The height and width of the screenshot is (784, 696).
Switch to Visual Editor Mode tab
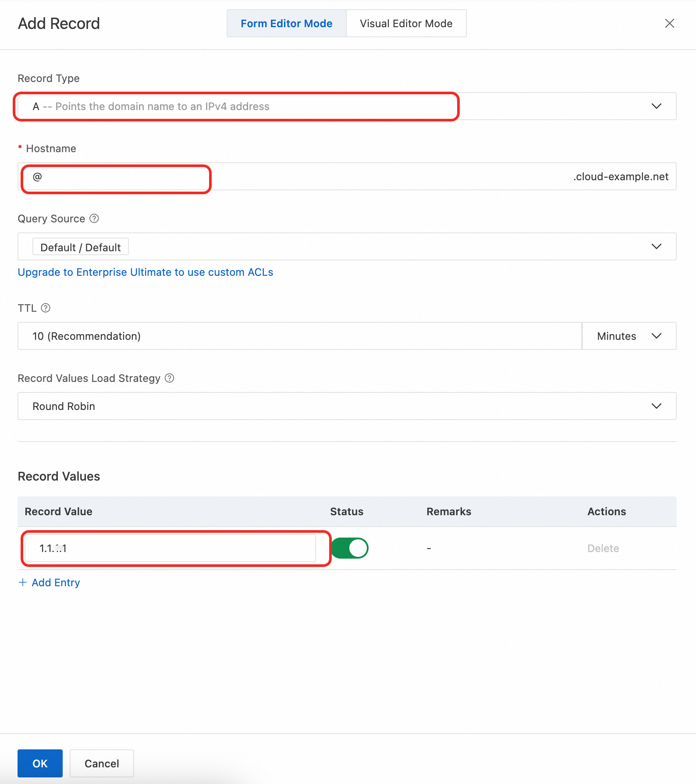tap(406, 24)
